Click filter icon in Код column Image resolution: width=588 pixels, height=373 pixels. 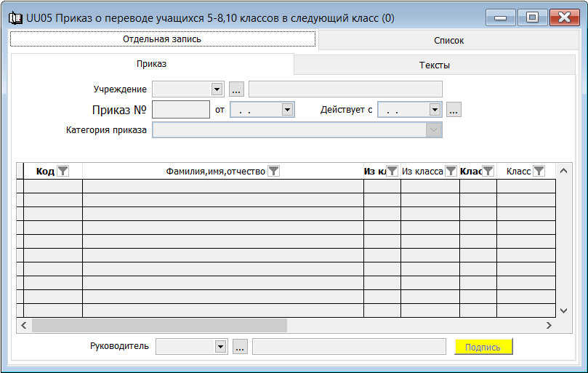point(63,171)
